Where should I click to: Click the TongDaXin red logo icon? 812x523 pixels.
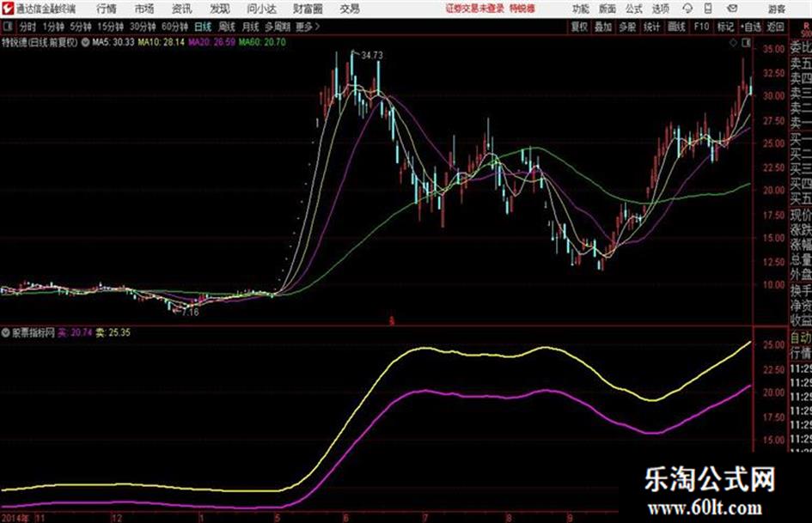coord(7,9)
